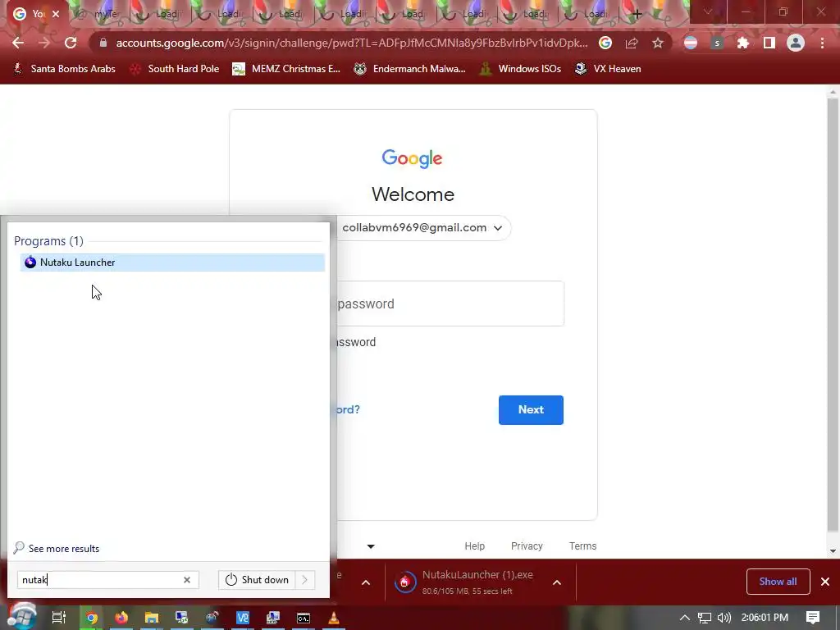Reload the current Google sign-in page
Screen dimensions: 840x630
point(71,43)
